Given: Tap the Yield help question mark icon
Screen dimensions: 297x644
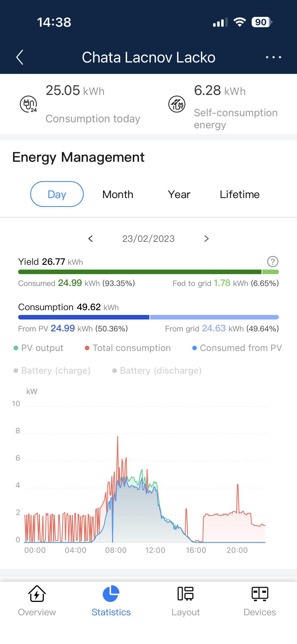Looking at the screenshot, I should pos(273,262).
